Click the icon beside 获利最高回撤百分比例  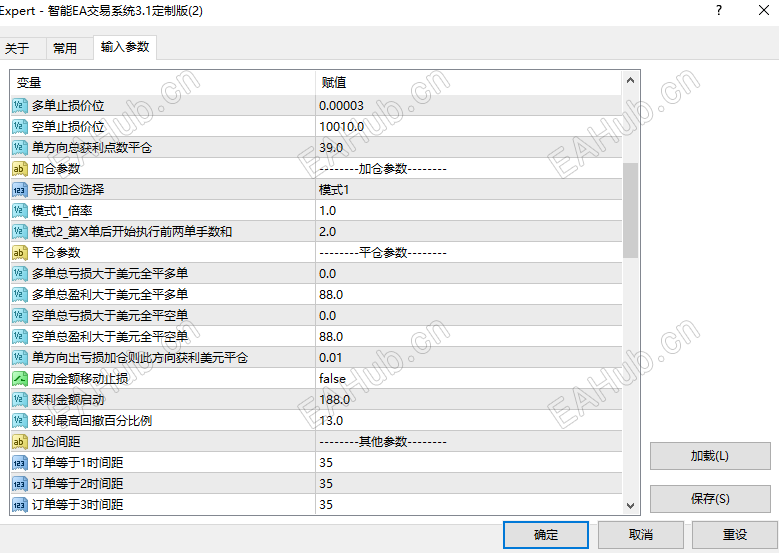tap(19, 420)
